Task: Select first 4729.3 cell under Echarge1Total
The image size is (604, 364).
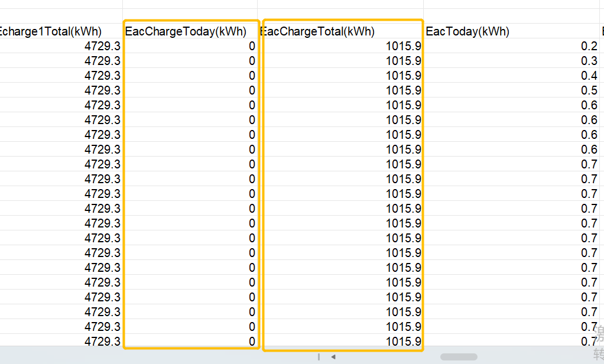Action: coord(61,46)
